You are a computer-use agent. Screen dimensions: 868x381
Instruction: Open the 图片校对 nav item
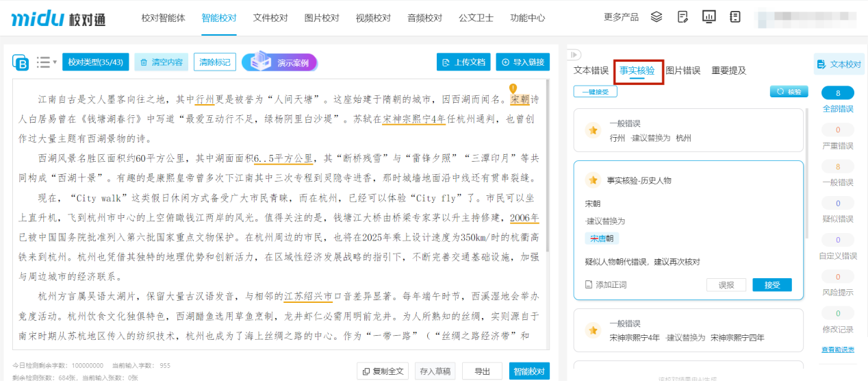pos(322,18)
